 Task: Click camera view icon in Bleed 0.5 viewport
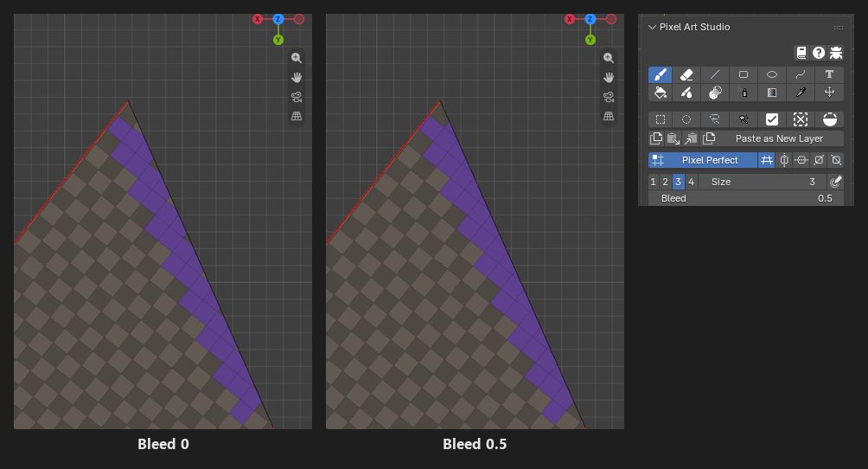(609, 97)
